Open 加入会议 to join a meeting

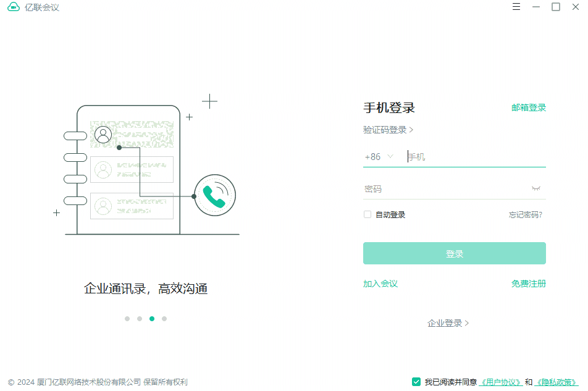(380, 284)
